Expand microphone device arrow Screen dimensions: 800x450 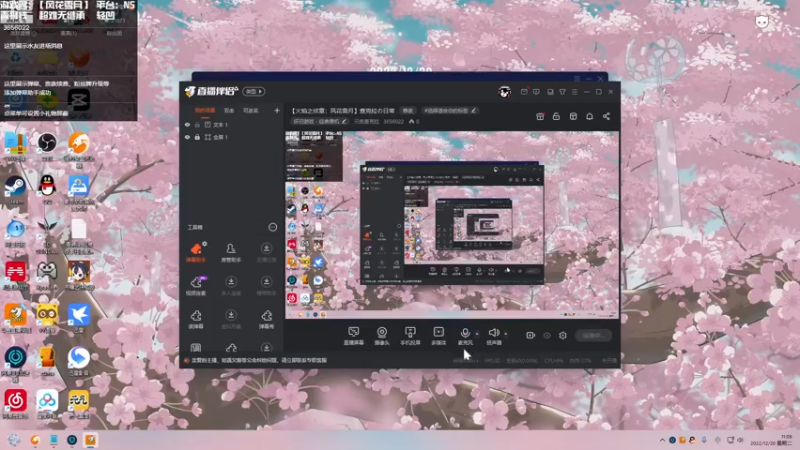pyautogui.click(x=477, y=334)
